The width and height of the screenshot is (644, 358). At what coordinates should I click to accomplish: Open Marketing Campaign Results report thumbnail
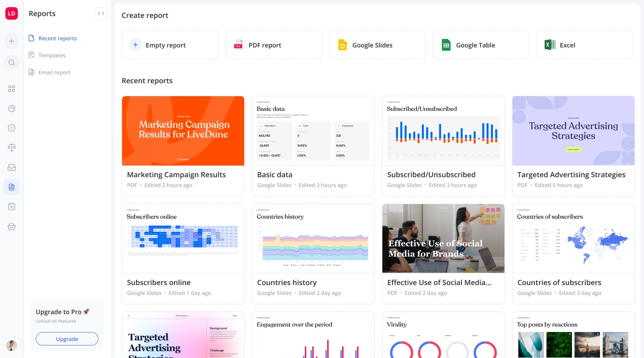183,131
